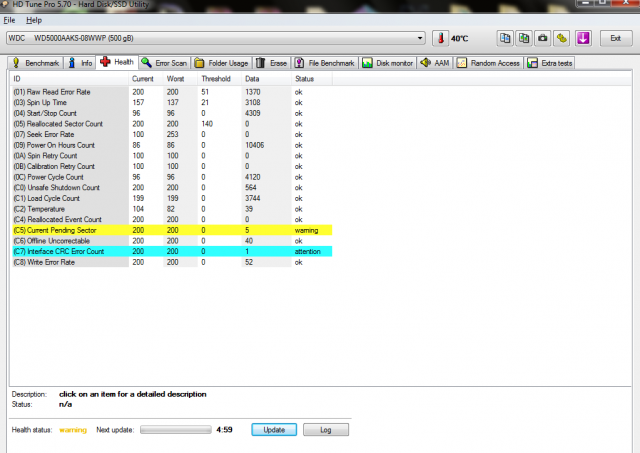Click the Next update progress bar

click(x=175, y=429)
